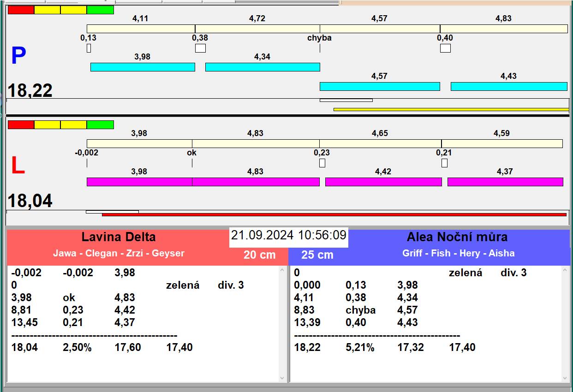Click the Alea Noční můra team header

coord(457,237)
